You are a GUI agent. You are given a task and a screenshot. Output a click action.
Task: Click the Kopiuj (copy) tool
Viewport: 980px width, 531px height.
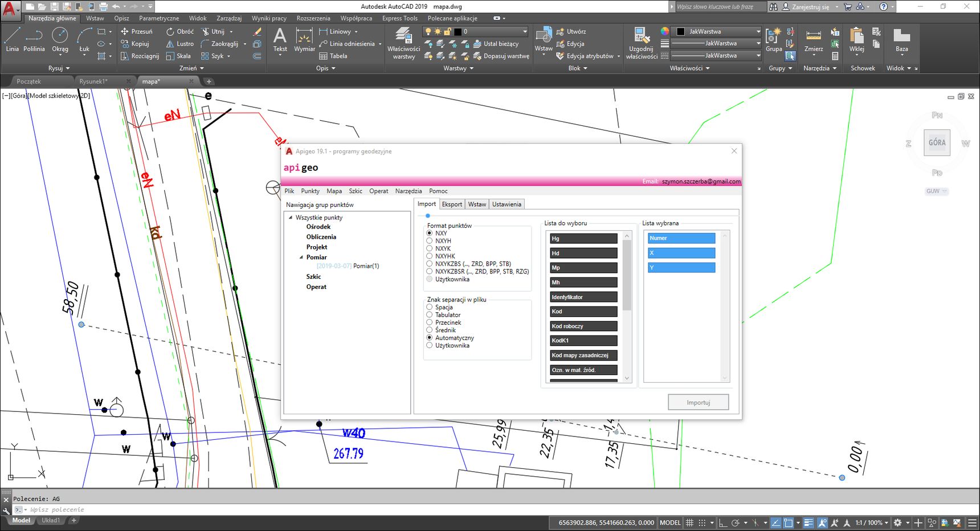tap(135, 44)
